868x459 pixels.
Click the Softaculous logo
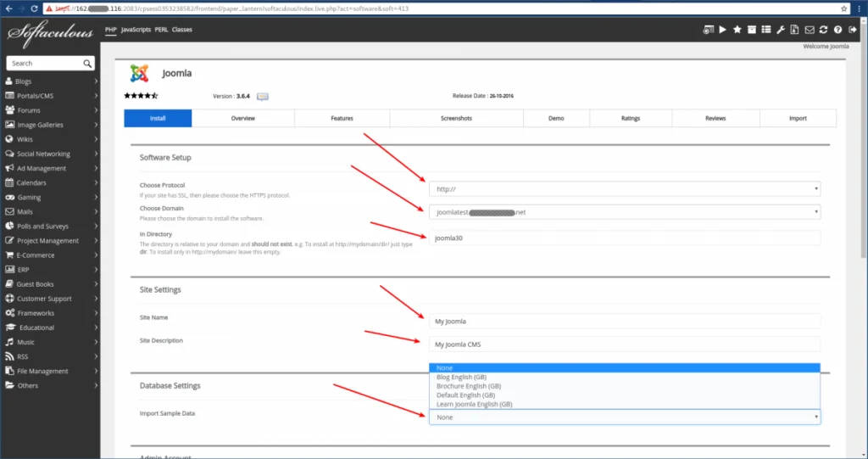[50, 35]
